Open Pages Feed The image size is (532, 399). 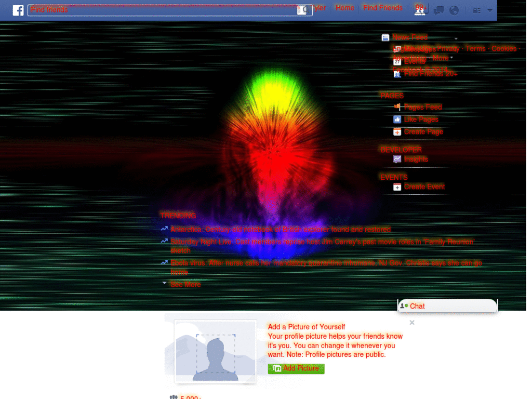point(423,107)
